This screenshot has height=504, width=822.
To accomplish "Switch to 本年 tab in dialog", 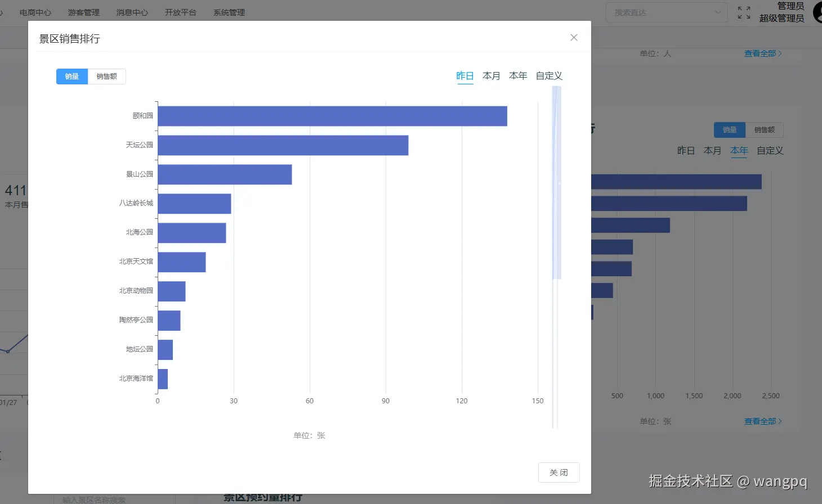I will point(518,76).
